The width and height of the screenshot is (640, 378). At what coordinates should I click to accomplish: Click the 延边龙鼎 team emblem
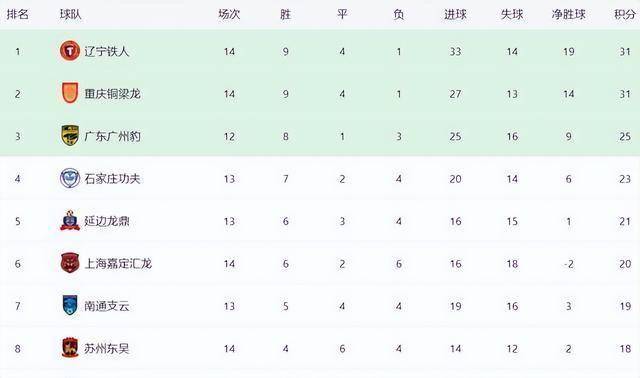(x=70, y=220)
